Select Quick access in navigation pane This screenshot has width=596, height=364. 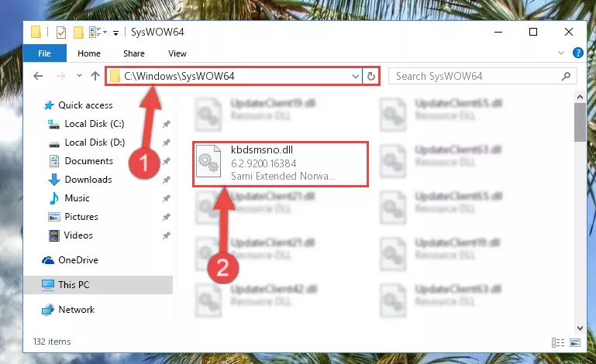click(x=85, y=105)
